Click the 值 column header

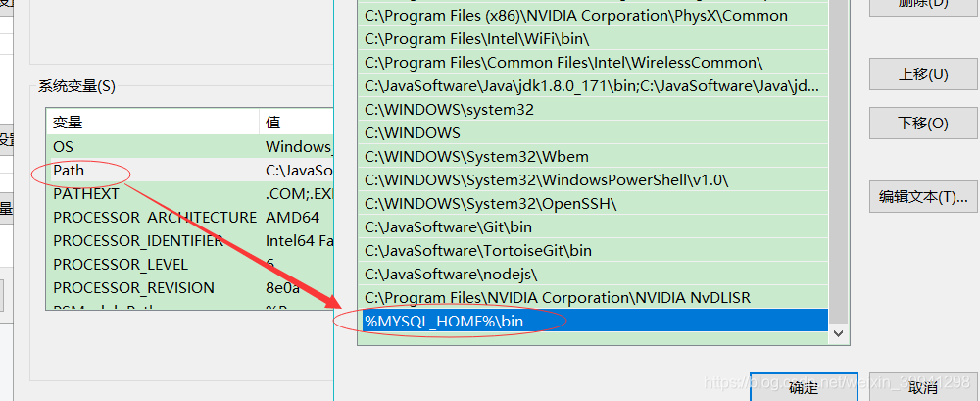(x=297, y=122)
